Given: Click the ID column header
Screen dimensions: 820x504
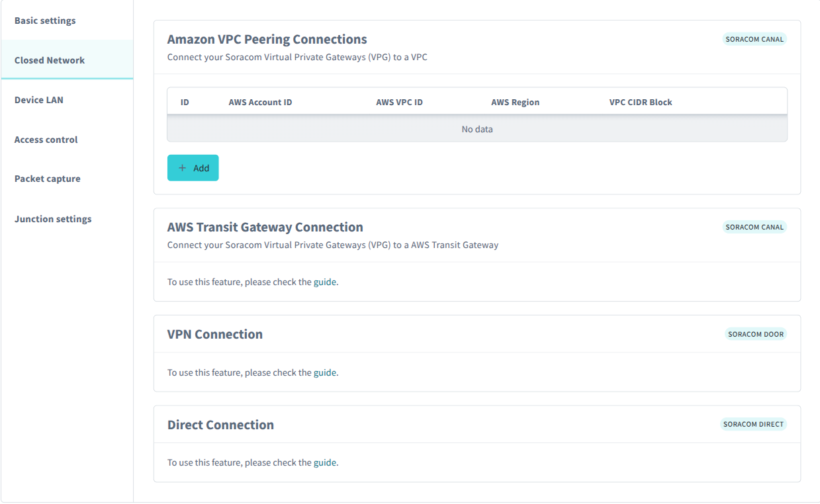Looking at the screenshot, I should coord(184,102).
